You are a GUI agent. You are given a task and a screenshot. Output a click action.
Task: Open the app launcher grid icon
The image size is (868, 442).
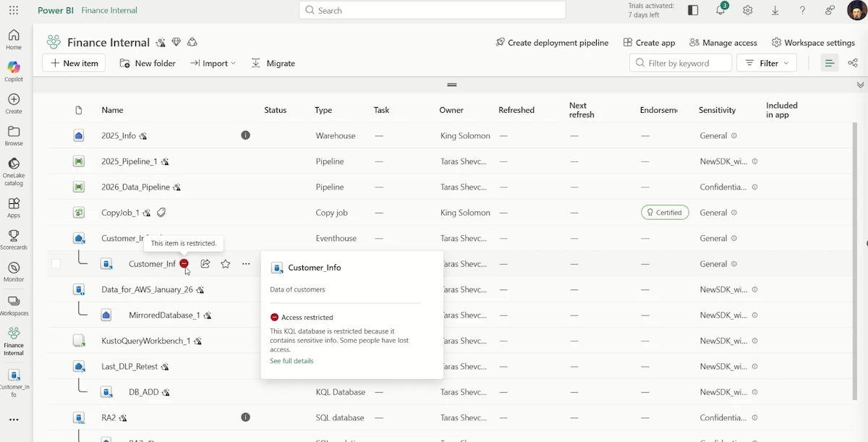(x=14, y=10)
